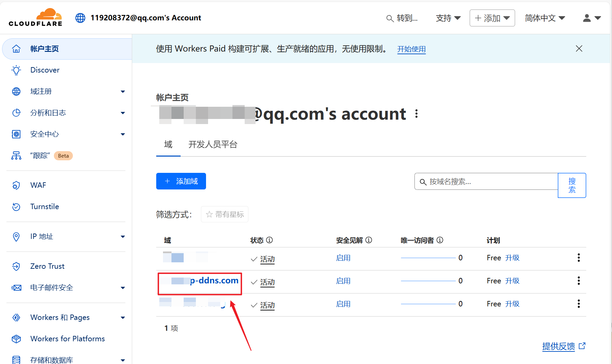Click the Turnstile icon
612x364 pixels.
[x=16, y=207]
